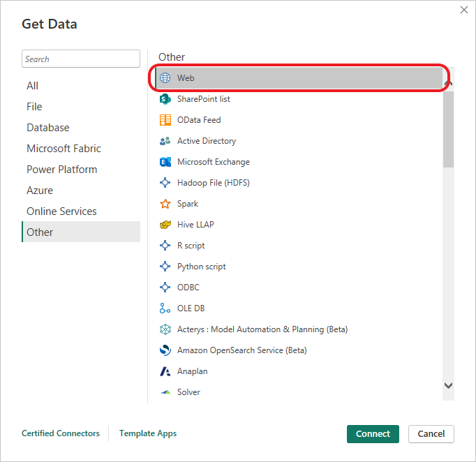The image size is (476, 462).
Task: Select the Microsoft Fabric category
Action: coord(64,149)
